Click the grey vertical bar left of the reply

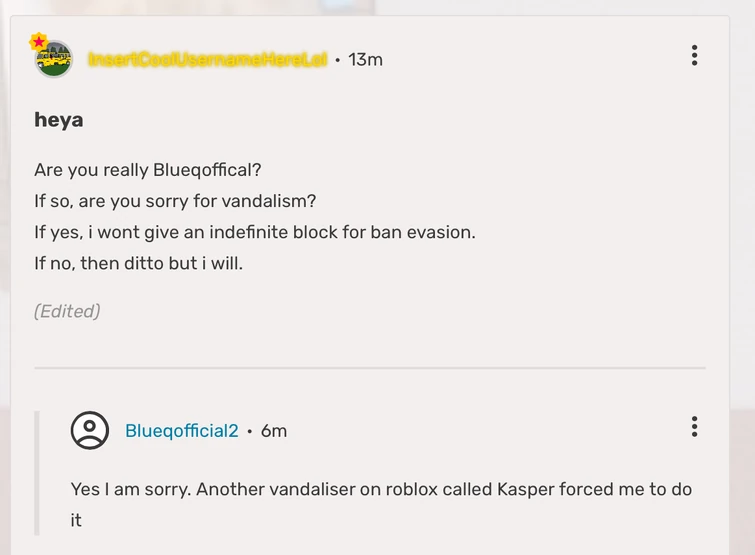coord(38,472)
